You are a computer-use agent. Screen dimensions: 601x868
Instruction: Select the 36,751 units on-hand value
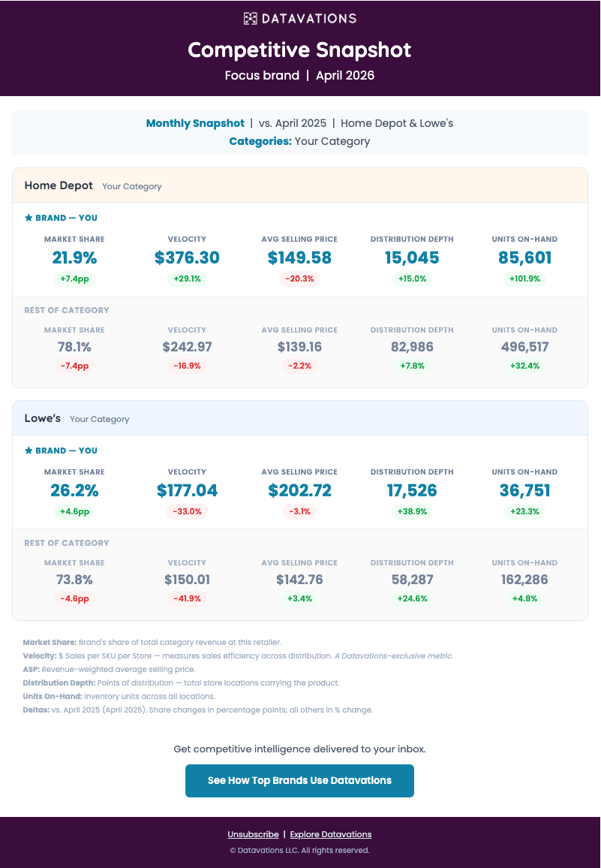(524, 490)
